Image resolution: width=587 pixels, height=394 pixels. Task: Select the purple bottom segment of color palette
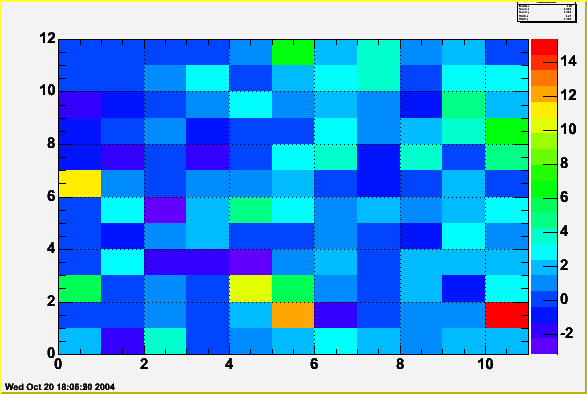click(x=544, y=346)
